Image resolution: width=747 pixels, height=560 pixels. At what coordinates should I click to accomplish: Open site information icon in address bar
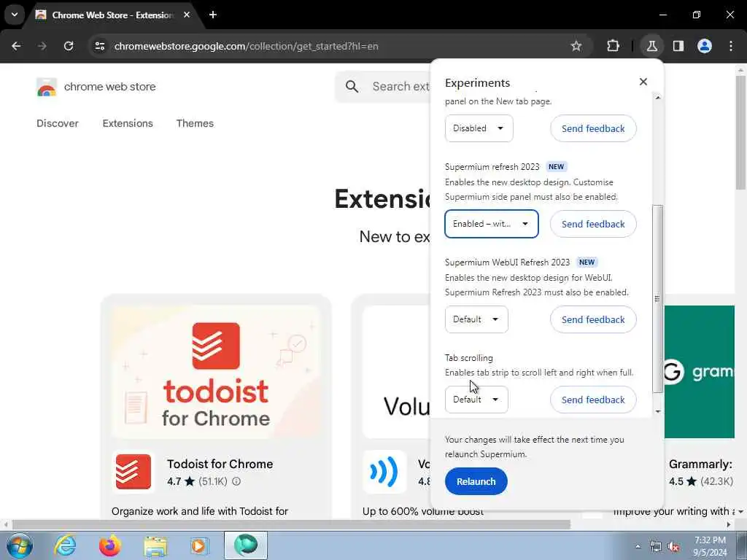coord(99,46)
